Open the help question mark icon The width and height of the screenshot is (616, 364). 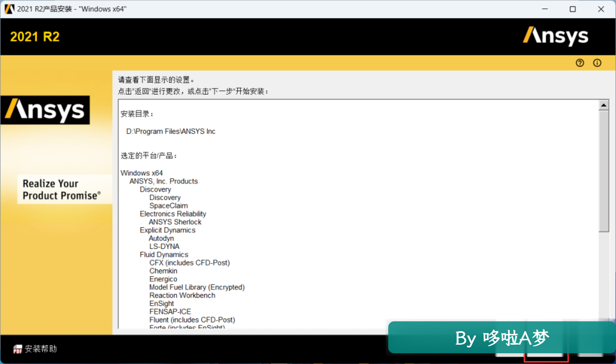580,63
